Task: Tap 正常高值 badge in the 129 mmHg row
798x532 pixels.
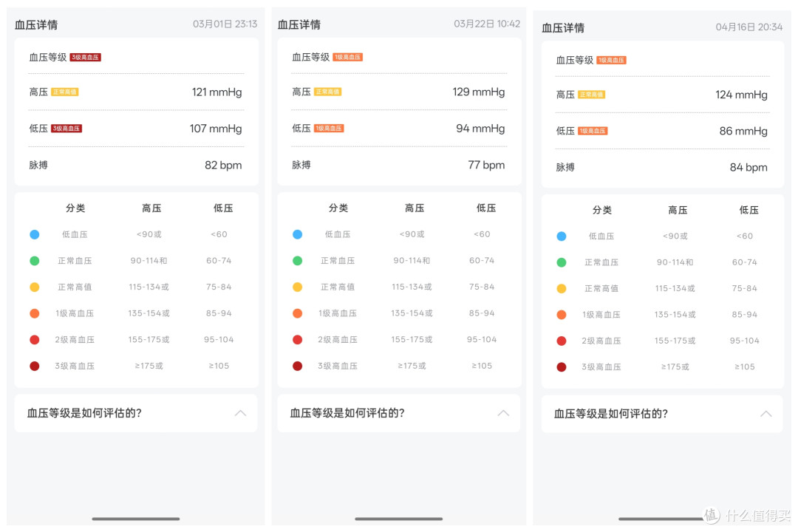Action: [x=328, y=92]
